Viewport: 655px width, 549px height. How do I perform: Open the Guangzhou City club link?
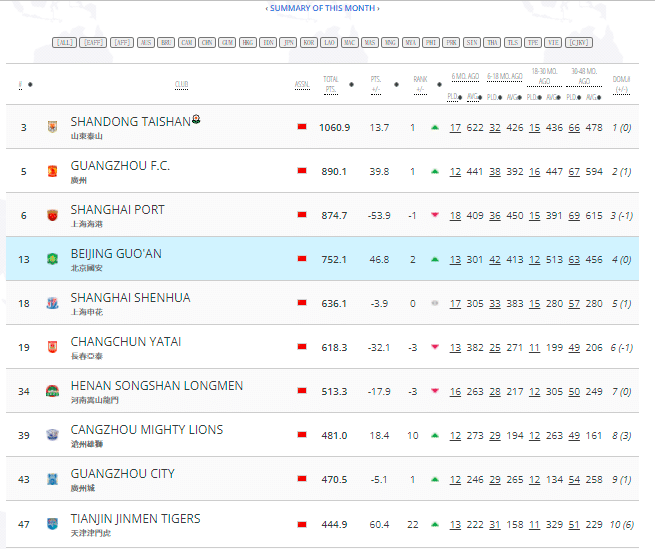tap(122, 474)
